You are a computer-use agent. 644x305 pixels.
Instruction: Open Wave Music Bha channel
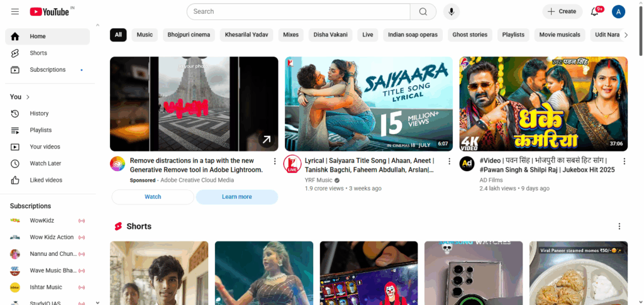pos(47,270)
